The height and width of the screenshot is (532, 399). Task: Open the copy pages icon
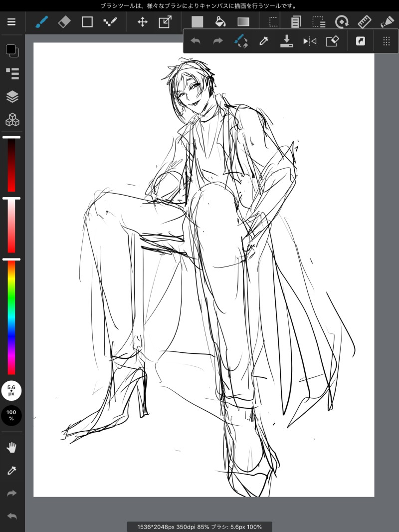(296, 22)
